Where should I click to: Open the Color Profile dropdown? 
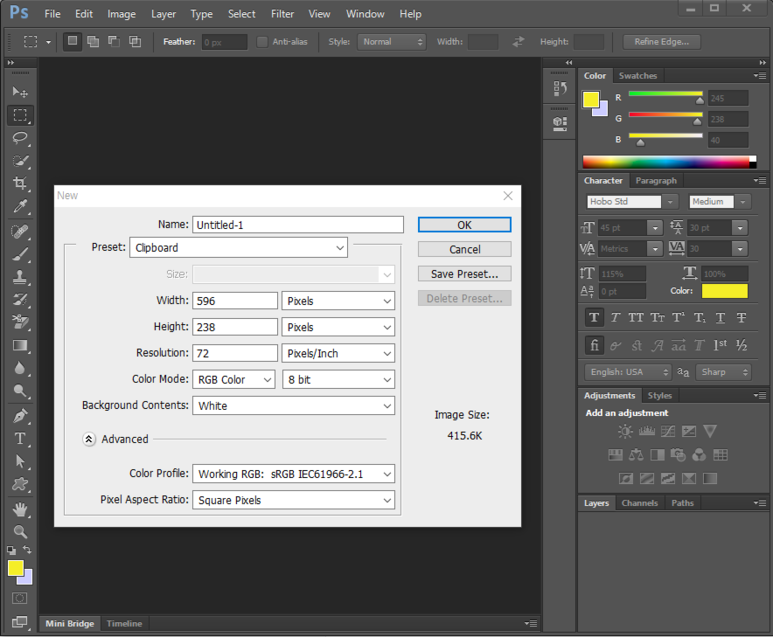point(294,474)
